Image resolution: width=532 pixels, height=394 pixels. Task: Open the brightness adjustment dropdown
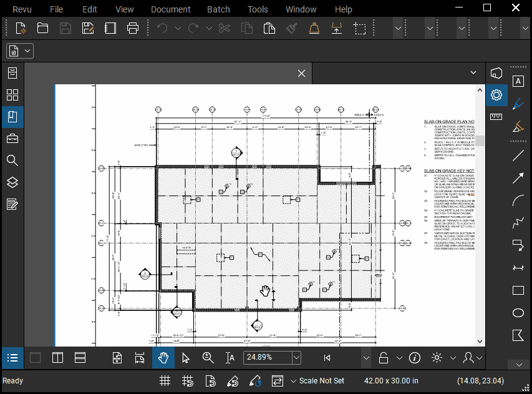tap(453, 358)
